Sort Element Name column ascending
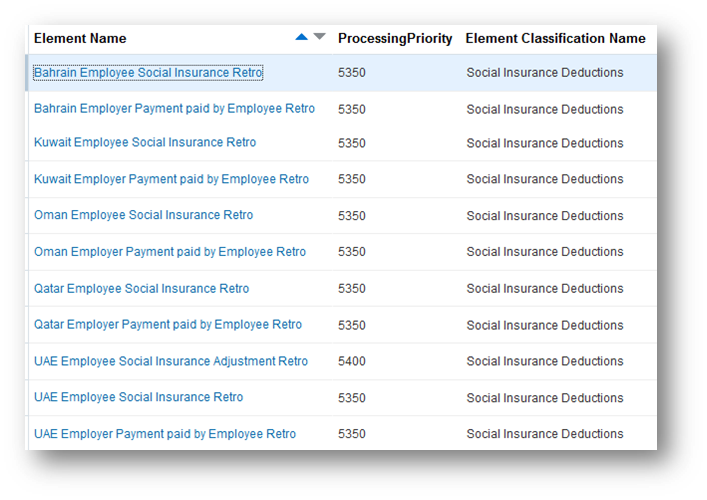Screen dimensions: 707x500 click(x=302, y=37)
